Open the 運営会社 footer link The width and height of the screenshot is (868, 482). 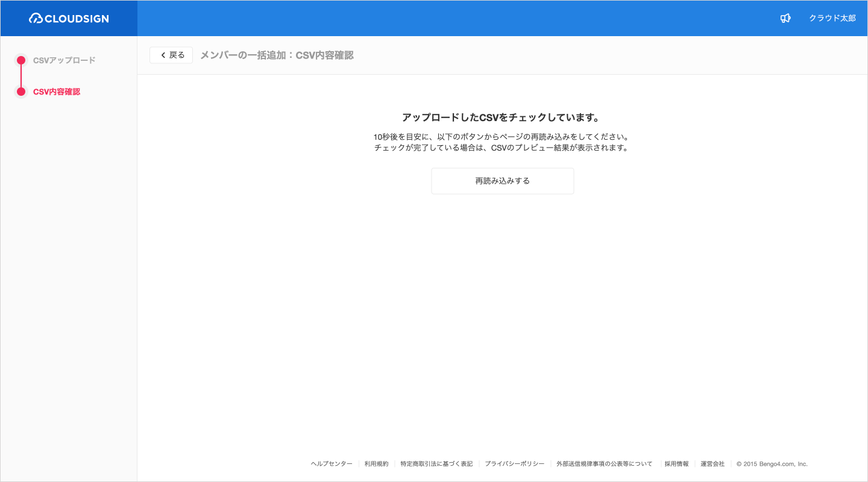[712, 464]
